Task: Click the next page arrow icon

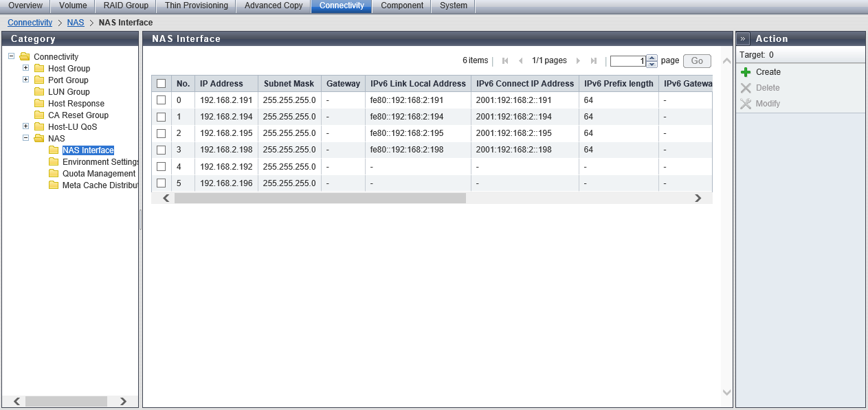Action: point(578,61)
